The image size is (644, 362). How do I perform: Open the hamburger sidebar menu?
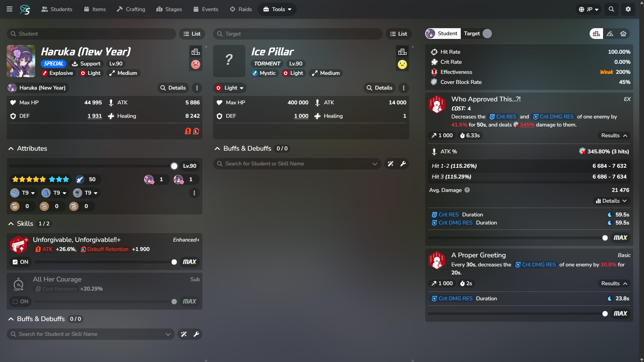(x=9, y=9)
